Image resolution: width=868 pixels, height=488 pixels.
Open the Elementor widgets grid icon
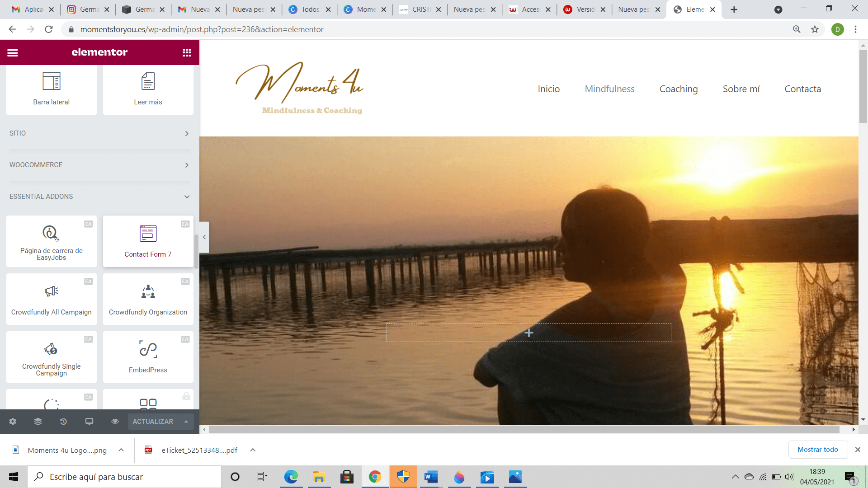pyautogui.click(x=187, y=52)
